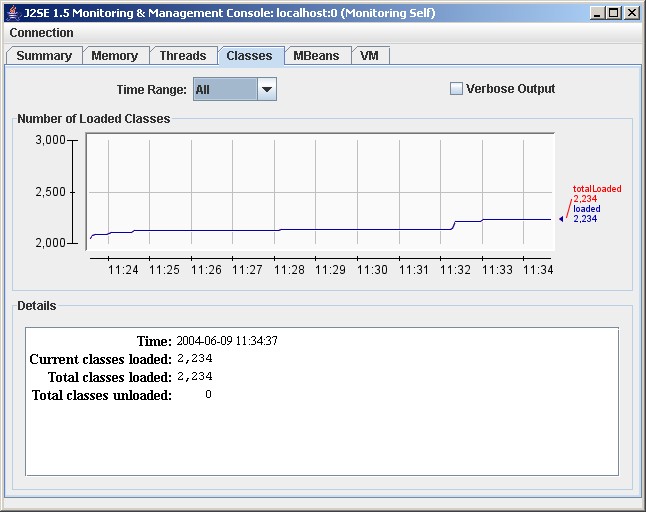The image size is (646, 512).
Task: Enable the Verbose Output checkbox
Action: 456,89
